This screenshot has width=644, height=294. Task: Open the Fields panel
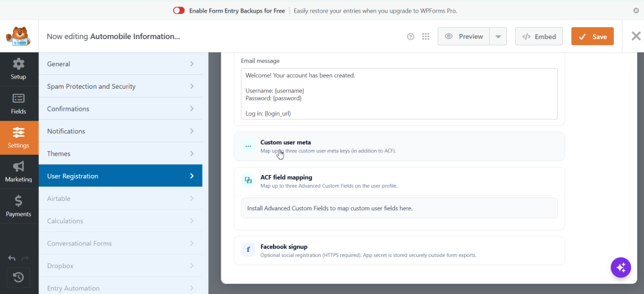[18, 104]
